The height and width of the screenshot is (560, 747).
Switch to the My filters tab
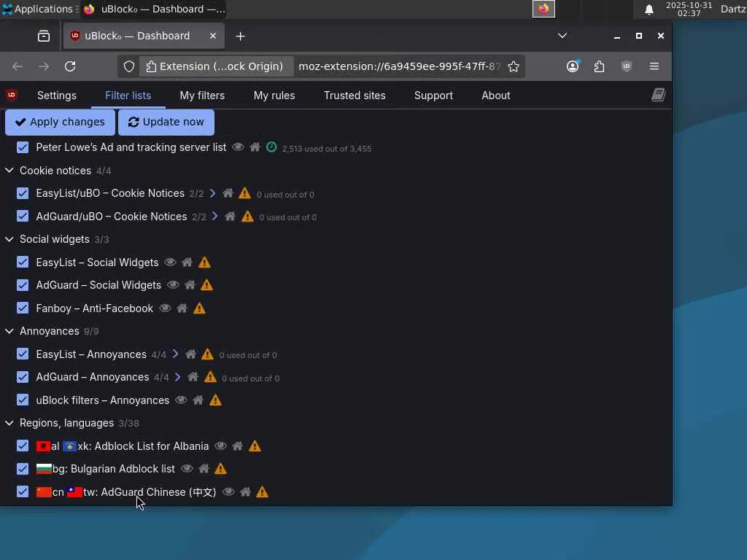202,96
